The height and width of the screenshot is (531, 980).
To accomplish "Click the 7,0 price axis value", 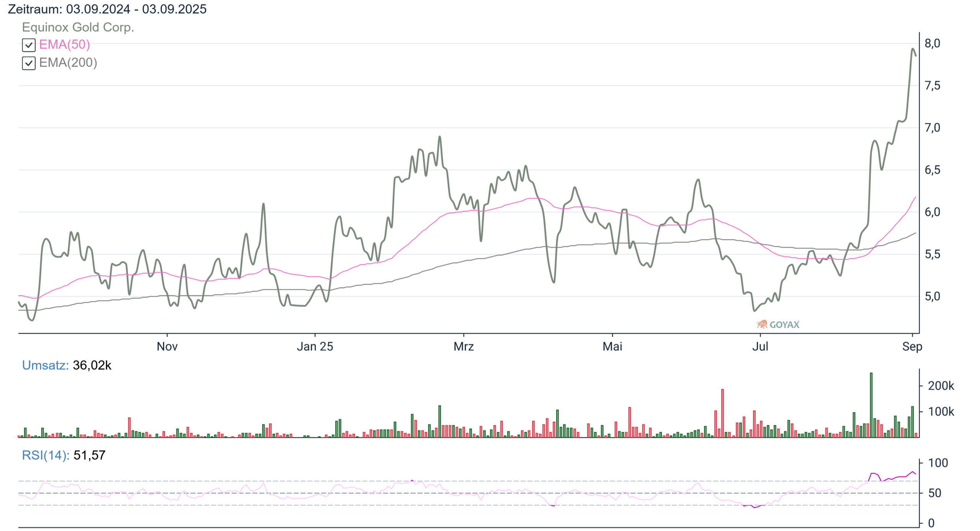I will 932,128.
